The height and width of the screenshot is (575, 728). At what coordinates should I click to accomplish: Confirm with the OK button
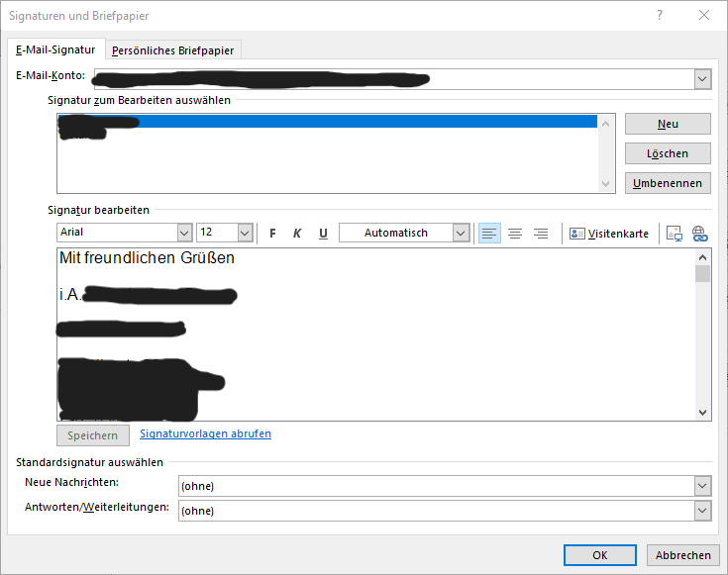pyautogui.click(x=600, y=555)
